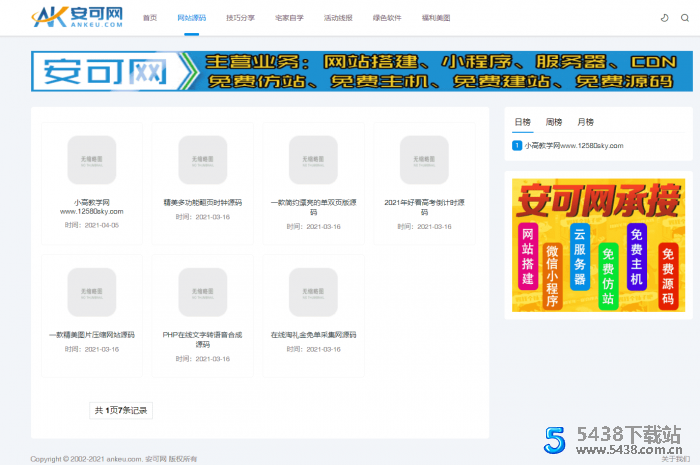The height and width of the screenshot is (465, 700).
Task: Click the 时间: 2021-04-05 date text
Action: (x=92, y=225)
